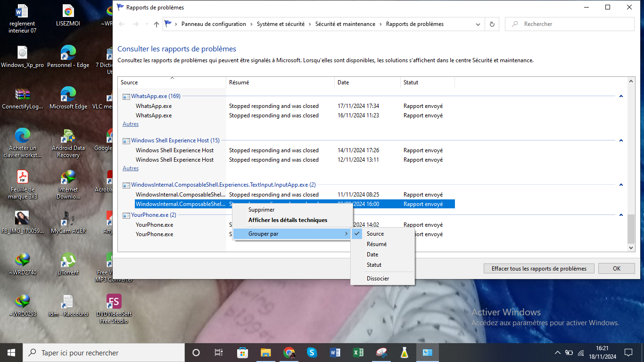Open File Explorer from the taskbar
The height and width of the screenshot is (362, 644).
click(265, 353)
